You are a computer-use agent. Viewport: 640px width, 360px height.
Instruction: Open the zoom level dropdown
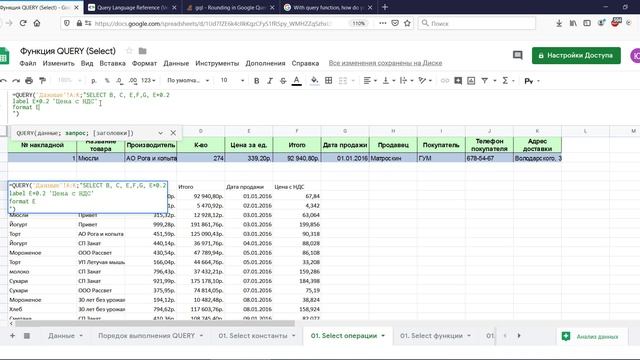coord(70,81)
